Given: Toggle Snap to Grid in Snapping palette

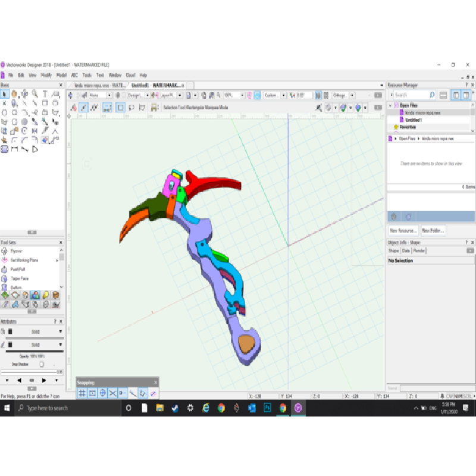Looking at the screenshot, I should (x=83, y=393).
